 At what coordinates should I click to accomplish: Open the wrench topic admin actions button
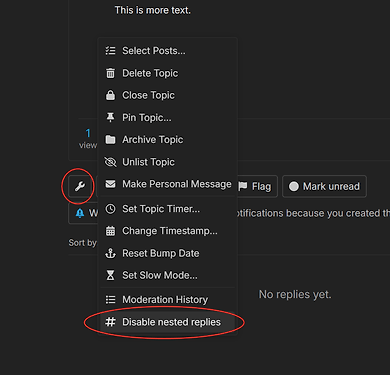pos(80,186)
